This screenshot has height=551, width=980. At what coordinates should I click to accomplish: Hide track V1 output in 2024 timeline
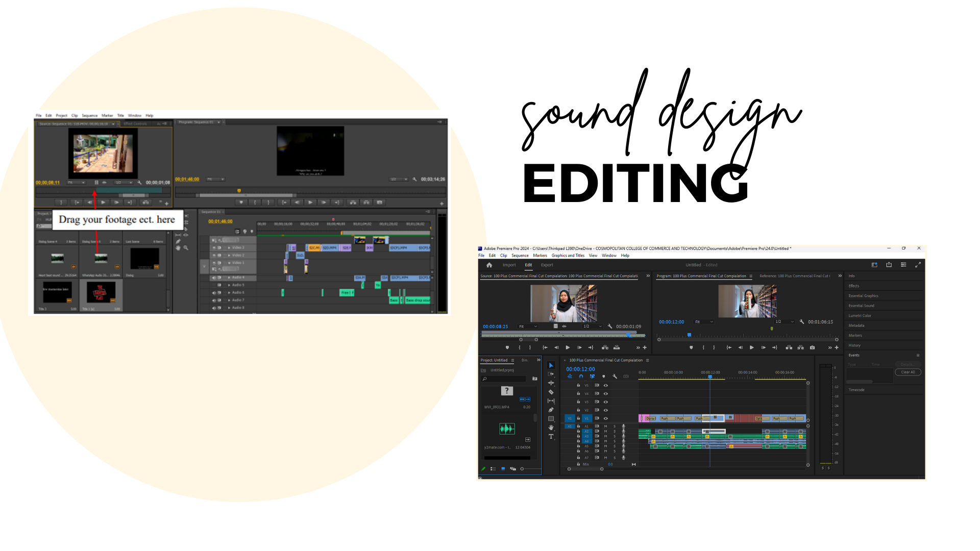point(606,418)
